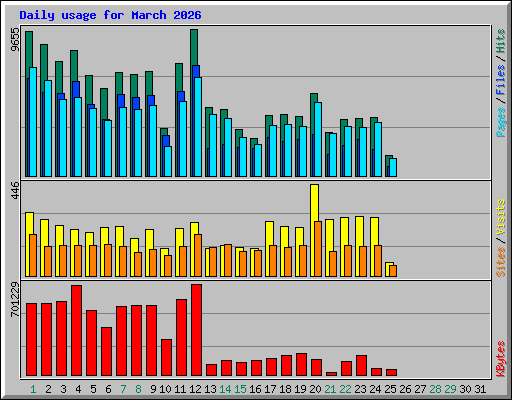Select day 5 on the date axis

(x=93, y=389)
